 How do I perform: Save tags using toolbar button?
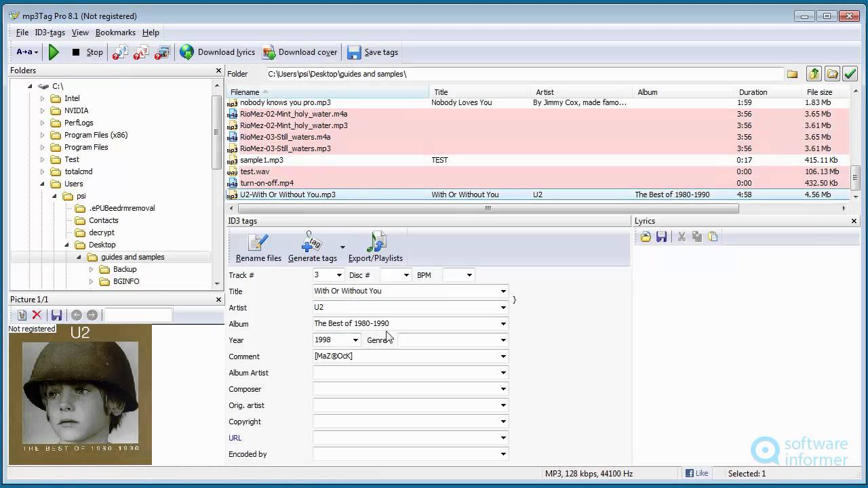point(373,52)
